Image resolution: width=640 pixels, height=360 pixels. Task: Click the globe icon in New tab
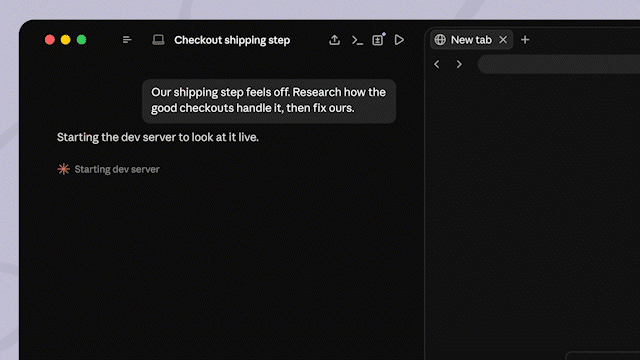(x=440, y=40)
